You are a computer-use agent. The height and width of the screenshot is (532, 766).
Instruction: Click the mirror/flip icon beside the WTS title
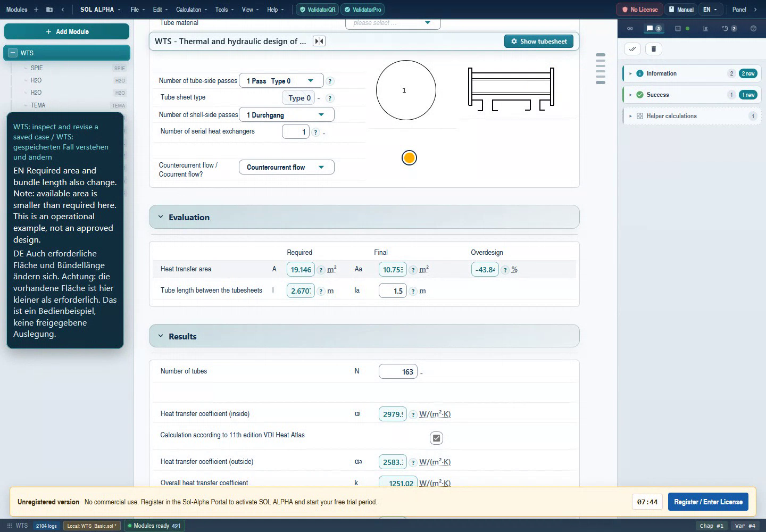(319, 41)
